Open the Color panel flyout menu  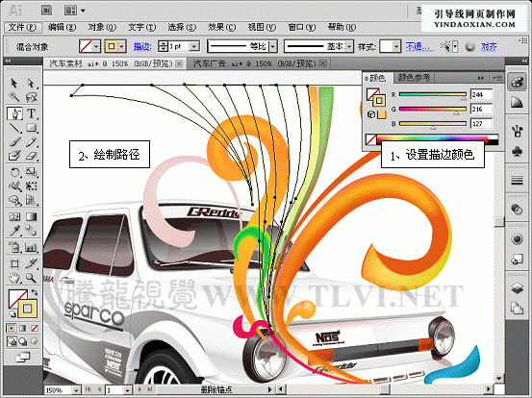(x=497, y=78)
